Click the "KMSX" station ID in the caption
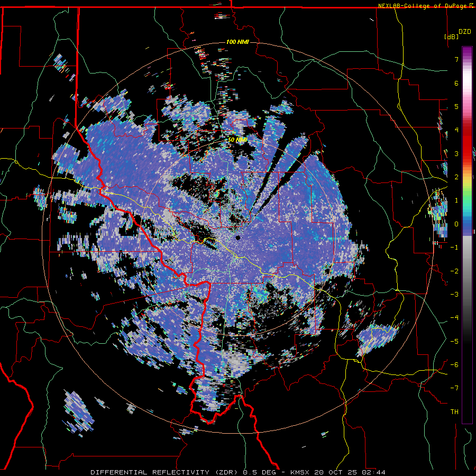This screenshot has width=476, height=476. [300, 472]
